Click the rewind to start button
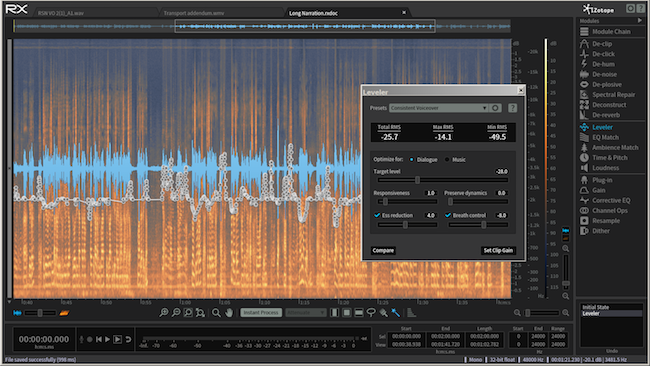The height and width of the screenshot is (366, 650). click(99, 339)
